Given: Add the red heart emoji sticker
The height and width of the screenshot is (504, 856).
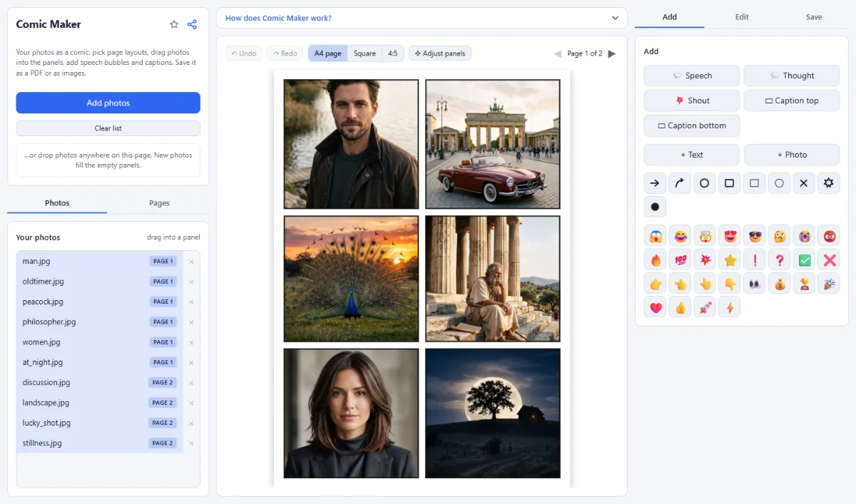Looking at the screenshot, I should pyautogui.click(x=656, y=308).
